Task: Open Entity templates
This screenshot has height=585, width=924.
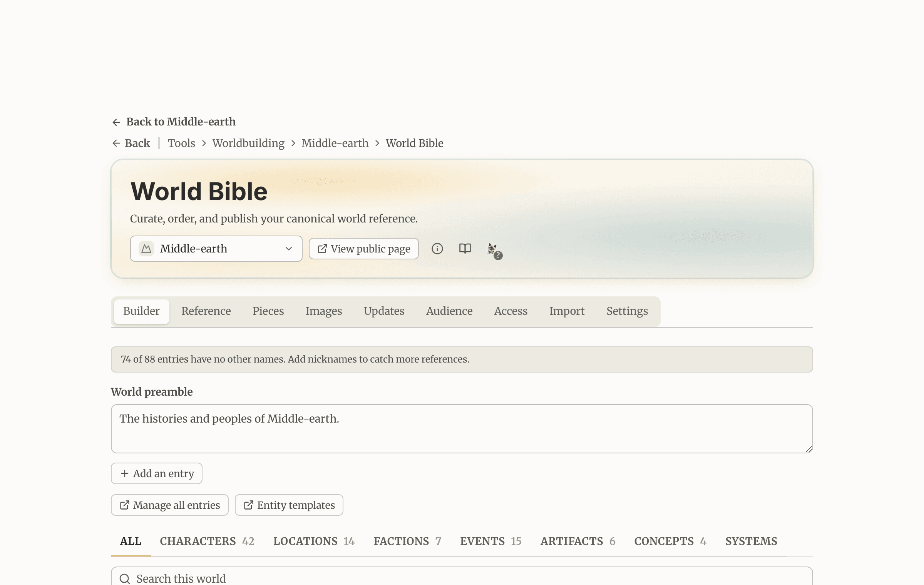Action: [289, 505]
